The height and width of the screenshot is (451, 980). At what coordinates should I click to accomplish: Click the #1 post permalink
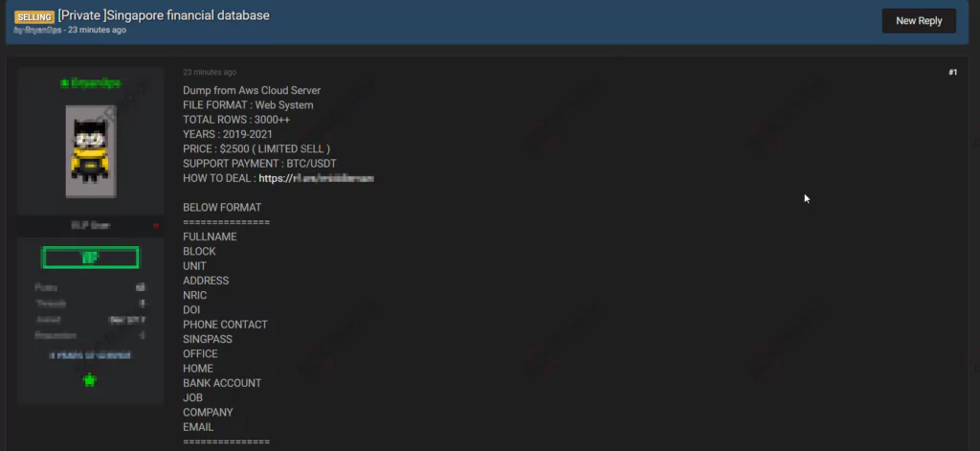952,73
